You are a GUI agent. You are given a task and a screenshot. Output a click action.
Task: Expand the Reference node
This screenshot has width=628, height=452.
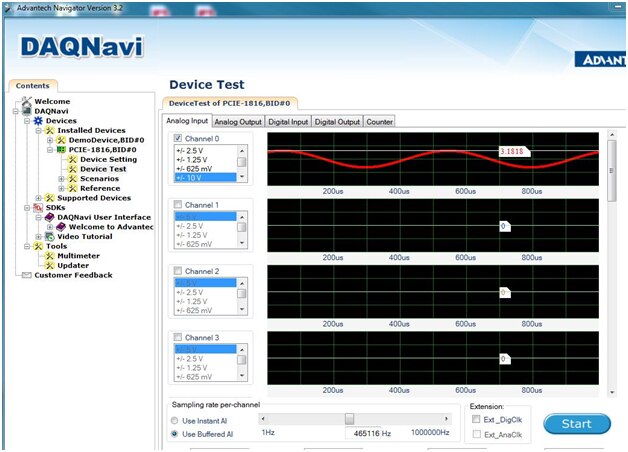(x=62, y=188)
